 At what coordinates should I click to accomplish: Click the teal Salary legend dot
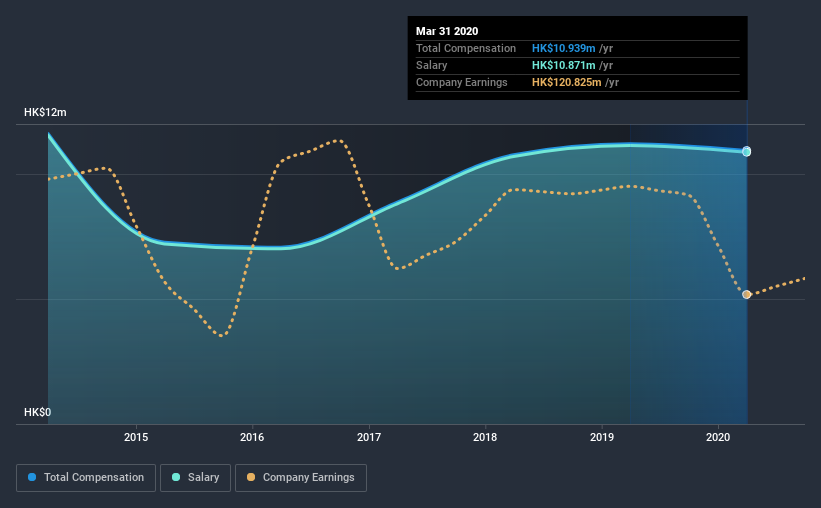tap(176, 477)
